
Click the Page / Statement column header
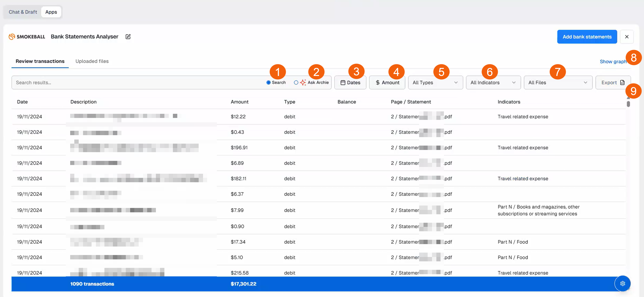[x=411, y=102]
